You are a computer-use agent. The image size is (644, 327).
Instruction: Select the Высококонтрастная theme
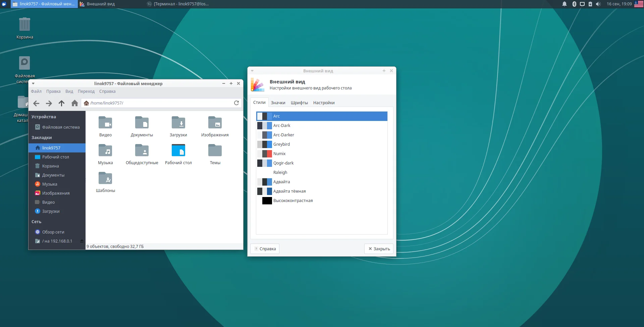[x=322, y=201]
